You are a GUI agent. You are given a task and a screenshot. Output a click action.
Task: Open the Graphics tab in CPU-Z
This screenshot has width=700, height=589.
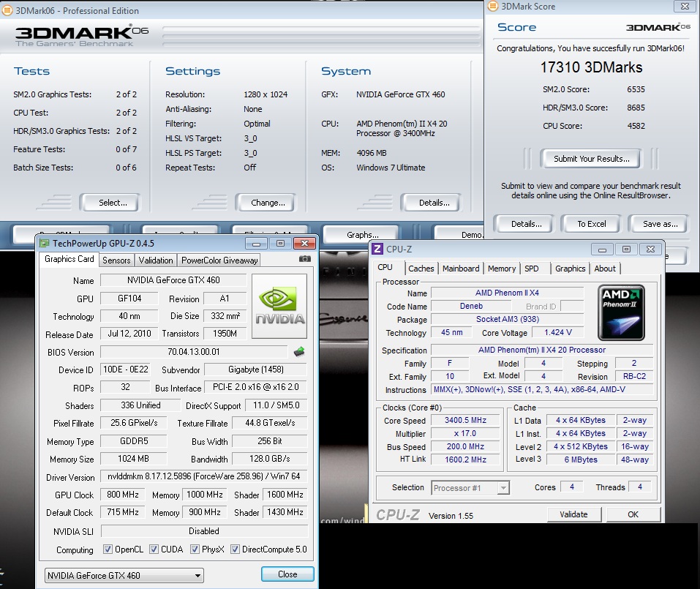[x=570, y=269]
